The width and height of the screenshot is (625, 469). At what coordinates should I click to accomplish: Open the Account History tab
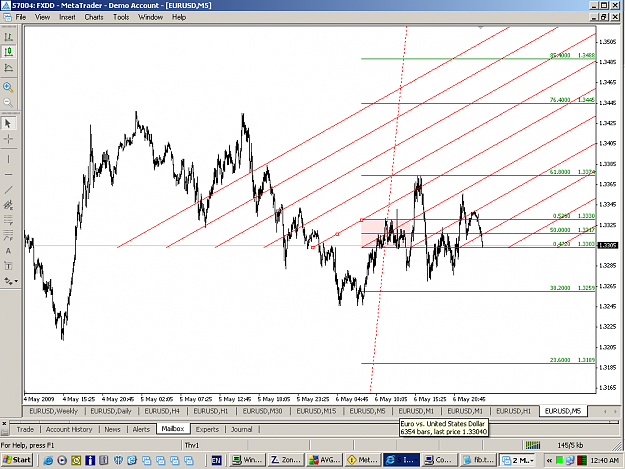point(69,429)
